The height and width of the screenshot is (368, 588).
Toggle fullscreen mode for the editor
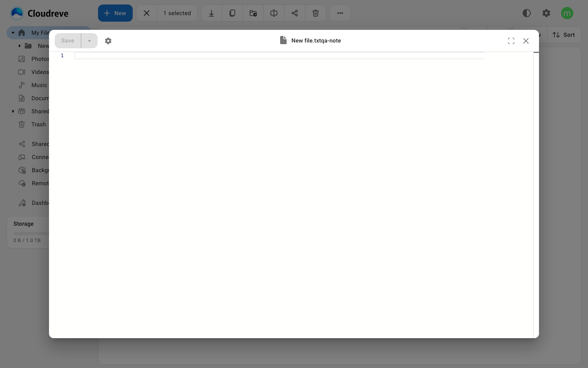511,41
